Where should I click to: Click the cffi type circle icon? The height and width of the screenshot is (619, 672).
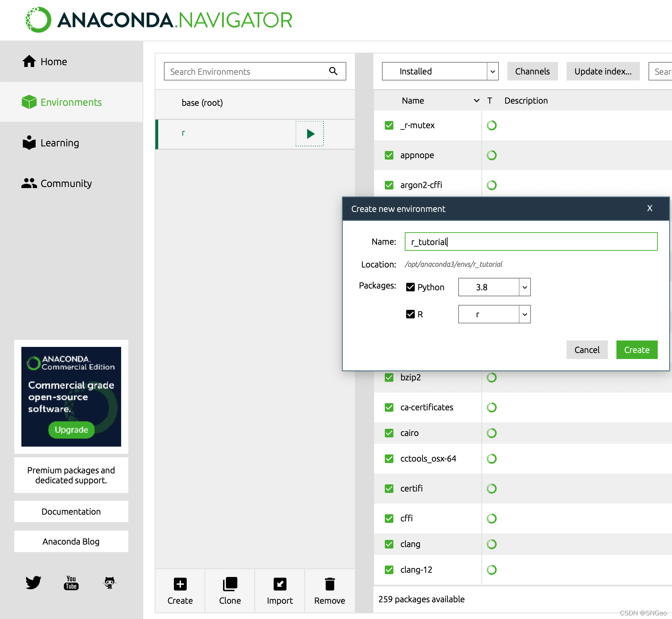click(492, 519)
